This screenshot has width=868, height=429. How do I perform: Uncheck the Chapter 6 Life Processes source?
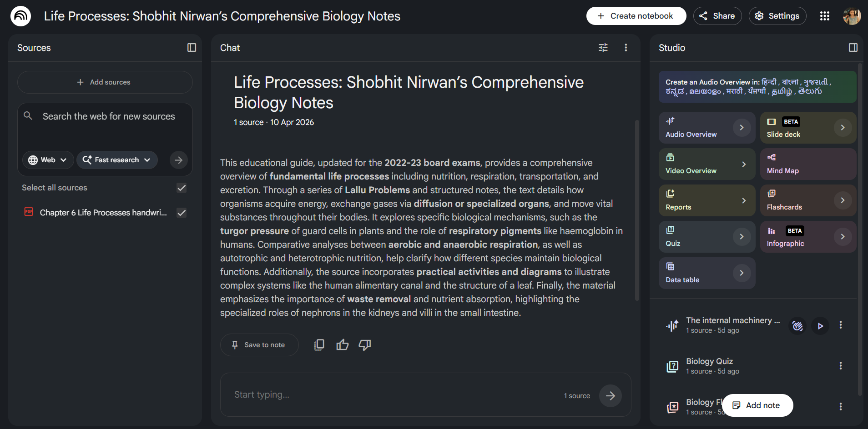[182, 213]
